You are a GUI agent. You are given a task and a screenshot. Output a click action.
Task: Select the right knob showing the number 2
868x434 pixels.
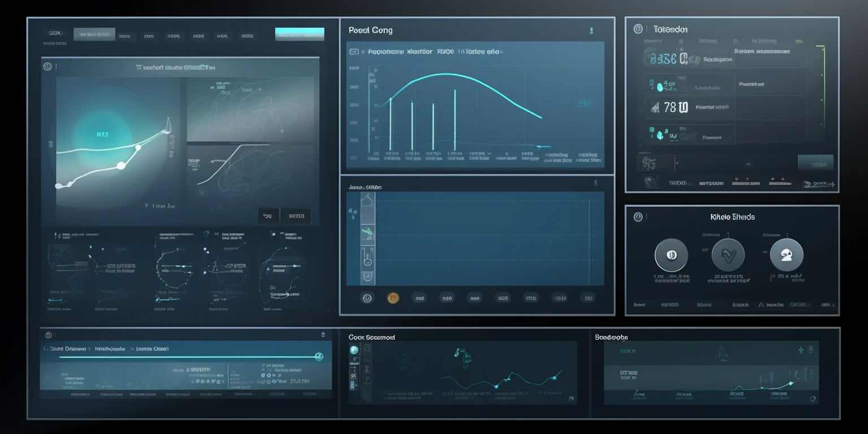click(786, 255)
